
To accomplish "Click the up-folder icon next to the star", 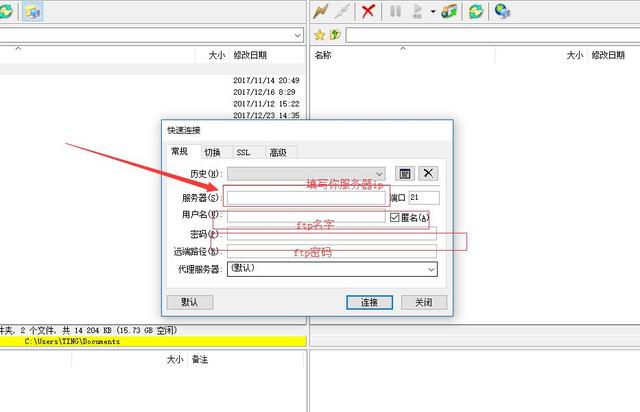I will [335, 35].
